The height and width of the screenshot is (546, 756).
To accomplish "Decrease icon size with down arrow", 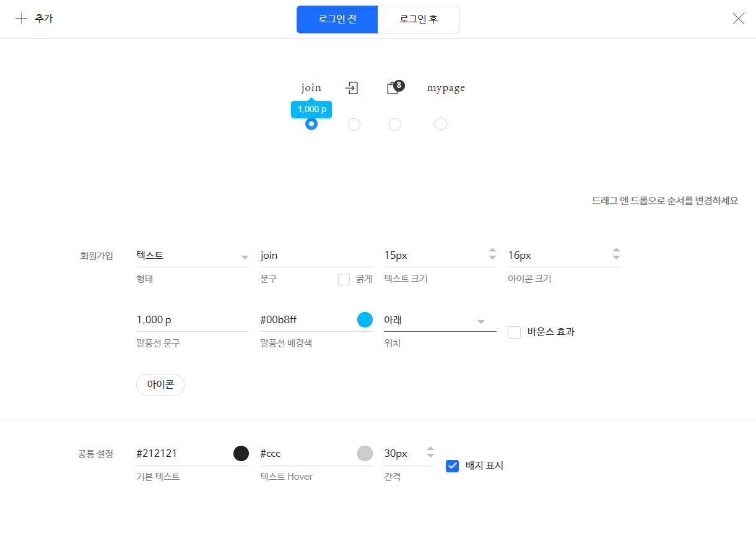I will click(x=616, y=258).
